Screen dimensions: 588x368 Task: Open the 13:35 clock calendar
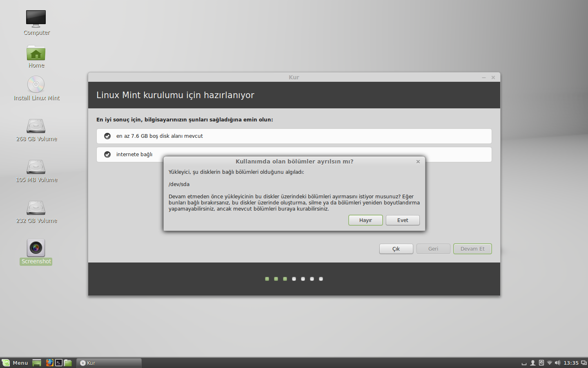click(x=571, y=363)
